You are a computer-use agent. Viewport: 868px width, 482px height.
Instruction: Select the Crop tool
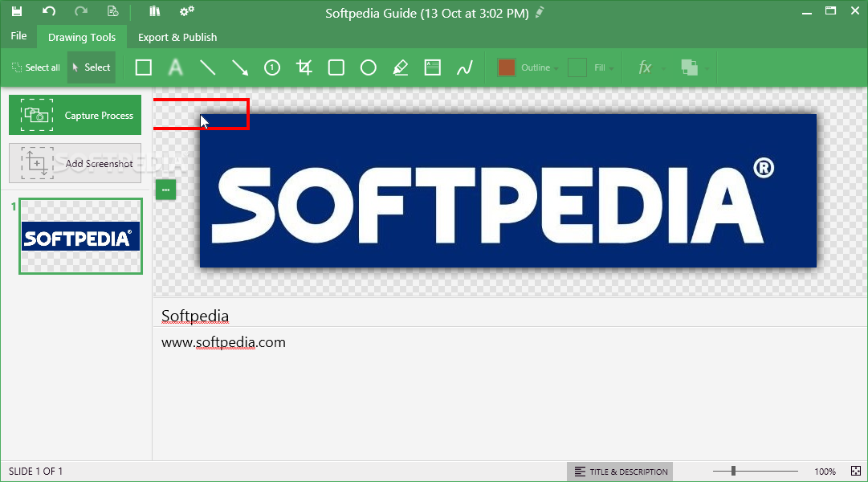pyautogui.click(x=304, y=67)
